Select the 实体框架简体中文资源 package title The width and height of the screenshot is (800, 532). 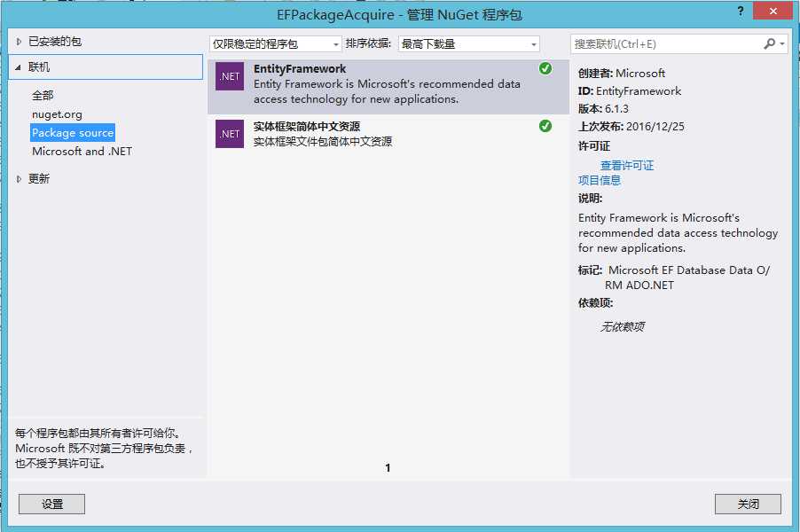307,127
